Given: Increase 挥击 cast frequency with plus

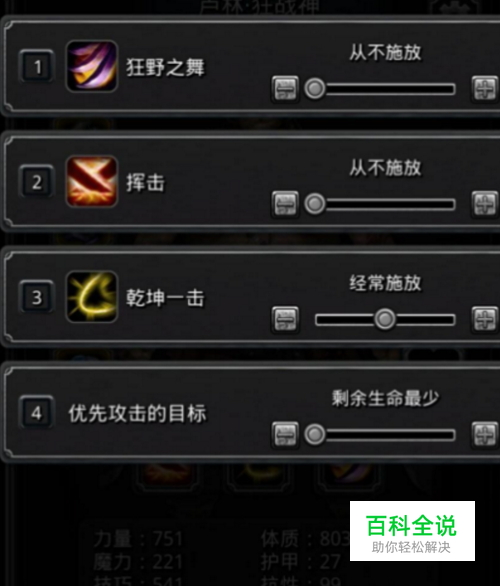Looking at the screenshot, I should pos(485,204).
